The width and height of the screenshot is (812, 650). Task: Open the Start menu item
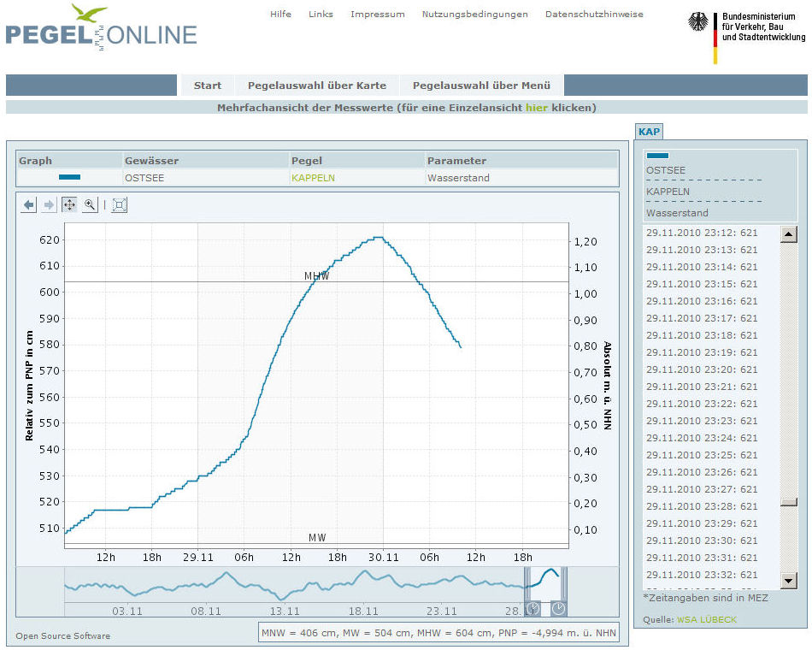tap(207, 86)
